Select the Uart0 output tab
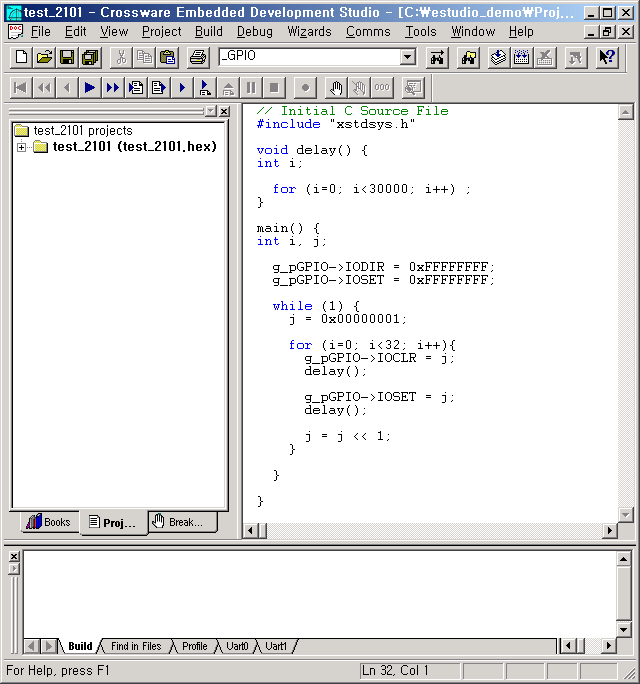640x684 pixels. click(x=237, y=646)
